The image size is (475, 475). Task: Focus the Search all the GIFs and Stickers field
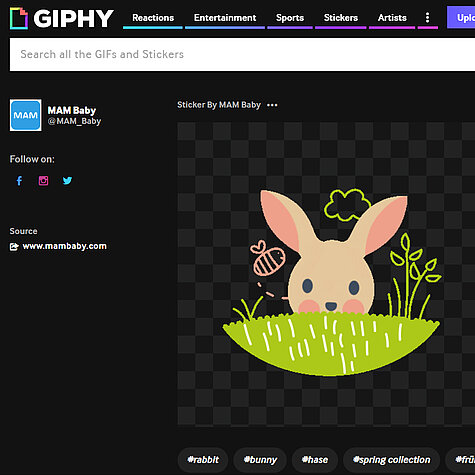click(242, 54)
